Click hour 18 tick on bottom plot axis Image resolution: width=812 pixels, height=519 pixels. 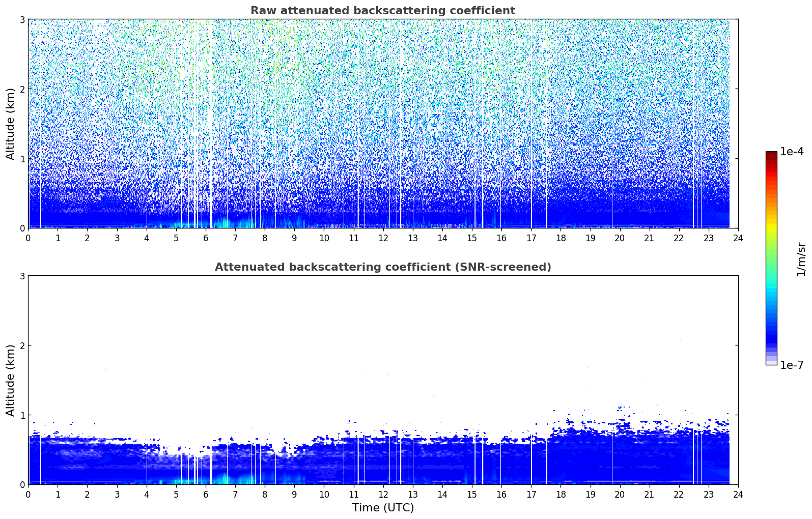pyautogui.click(x=561, y=494)
